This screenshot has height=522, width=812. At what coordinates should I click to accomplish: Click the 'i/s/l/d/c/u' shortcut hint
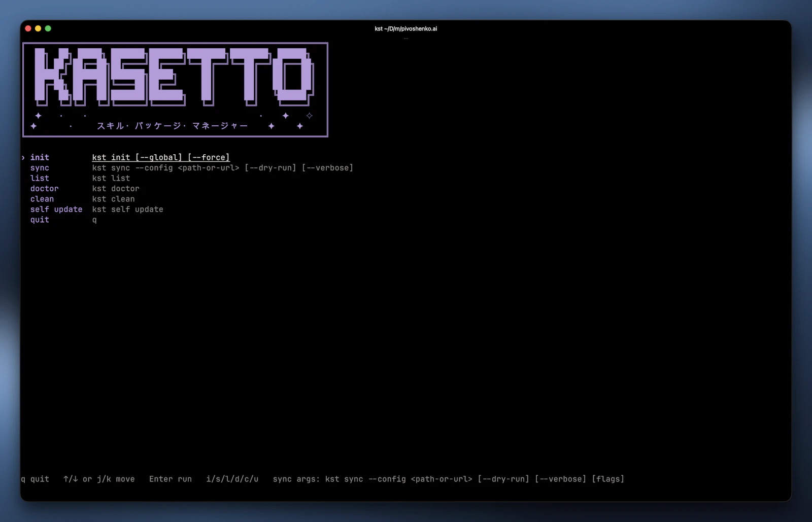tap(232, 479)
